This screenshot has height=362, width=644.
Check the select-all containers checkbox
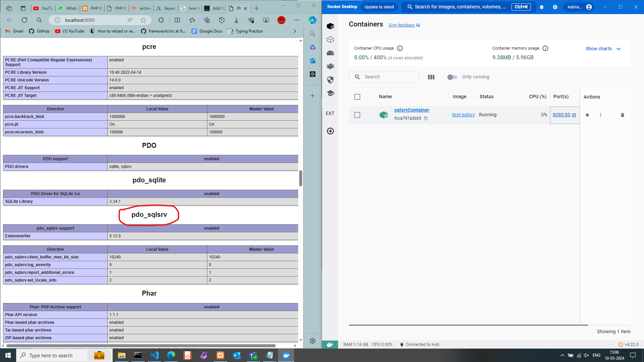357,97
